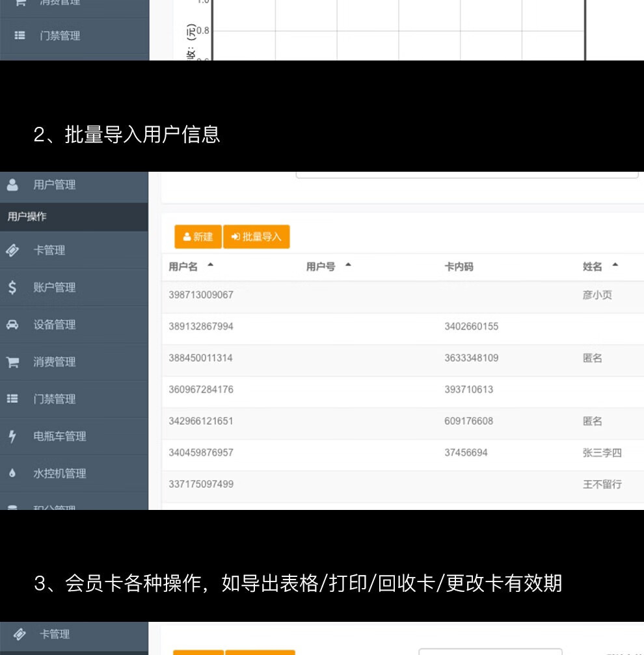Open 卡管理 in the bottom section sidebar
Screen dimensions: 644x655
point(55,634)
